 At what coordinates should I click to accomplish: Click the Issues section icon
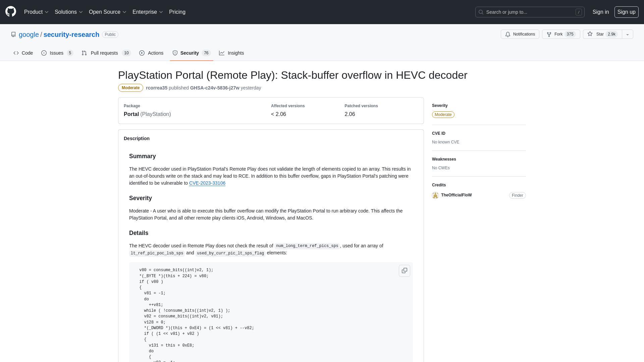tap(44, 53)
